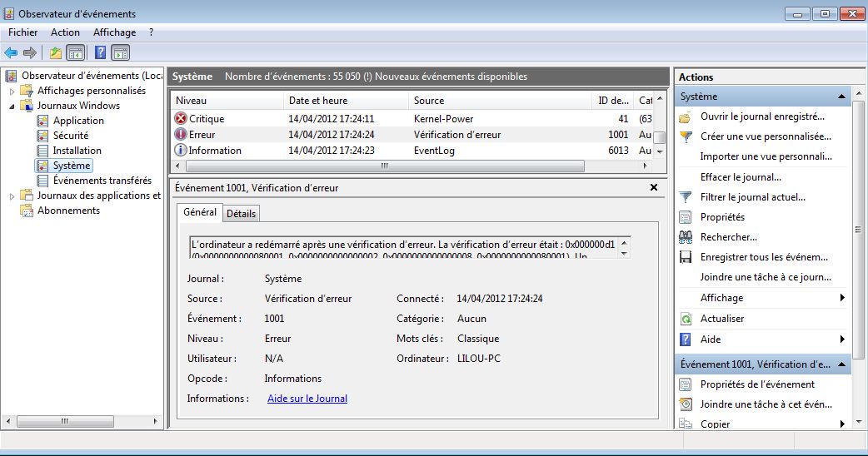Click the Aide sur le Journal link
This screenshot has height=456, width=868.
307,399
